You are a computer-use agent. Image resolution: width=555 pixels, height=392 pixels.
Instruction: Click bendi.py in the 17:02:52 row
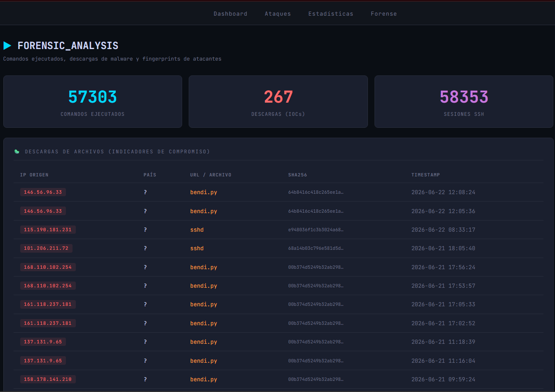pos(204,323)
